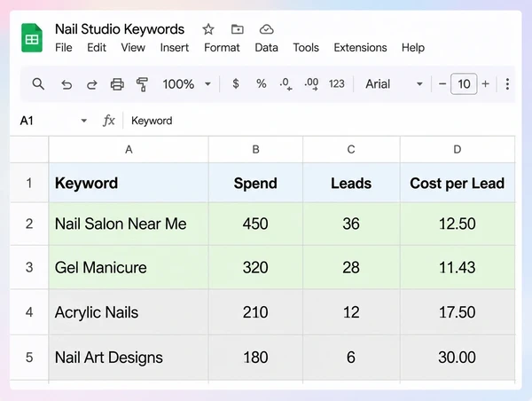
Task: Select row 3 header
Action: click(29, 268)
